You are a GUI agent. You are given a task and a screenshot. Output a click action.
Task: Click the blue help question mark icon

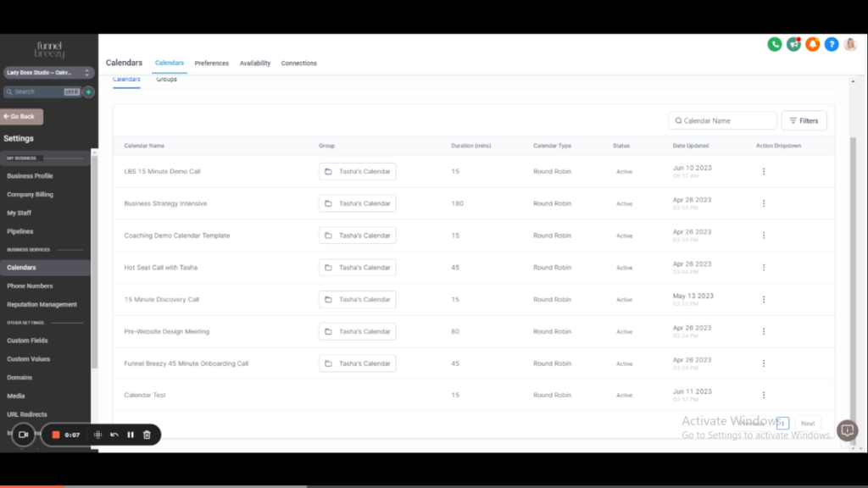pyautogui.click(x=832, y=44)
